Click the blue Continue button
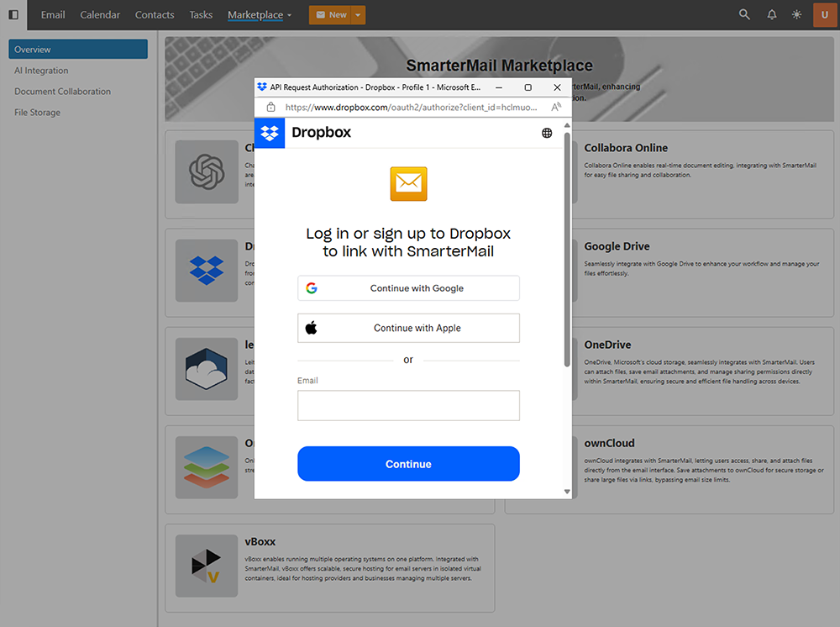Viewport: 840px width, 627px height. pos(408,464)
